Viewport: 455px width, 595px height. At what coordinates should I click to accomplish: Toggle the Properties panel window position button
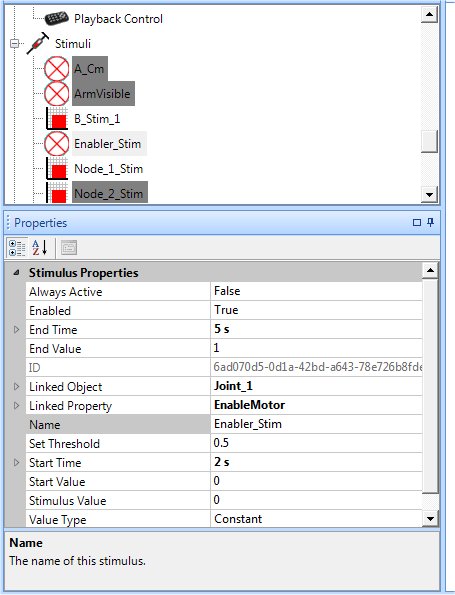pyautogui.click(x=417, y=223)
